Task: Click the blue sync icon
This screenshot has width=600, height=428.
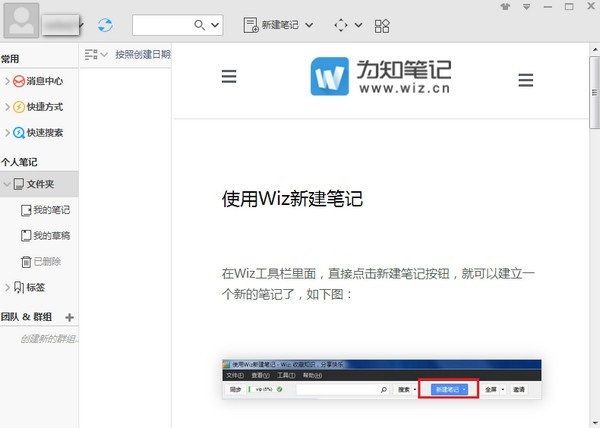Action: [105, 25]
